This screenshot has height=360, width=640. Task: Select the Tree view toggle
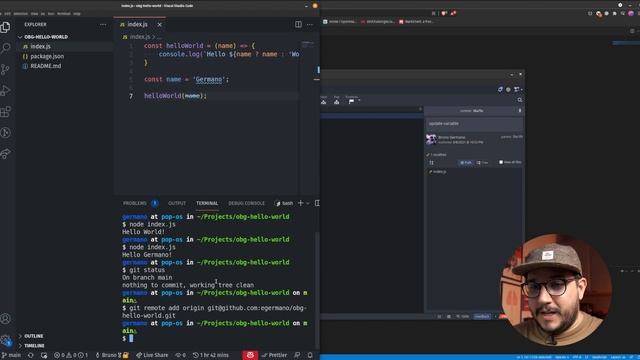(x=482, y=162)
